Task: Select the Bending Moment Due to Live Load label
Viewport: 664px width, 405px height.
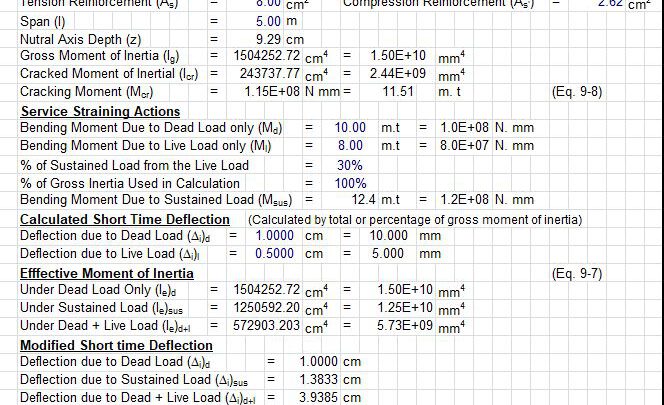Action: pyautogui.click(x=145, y=146)
